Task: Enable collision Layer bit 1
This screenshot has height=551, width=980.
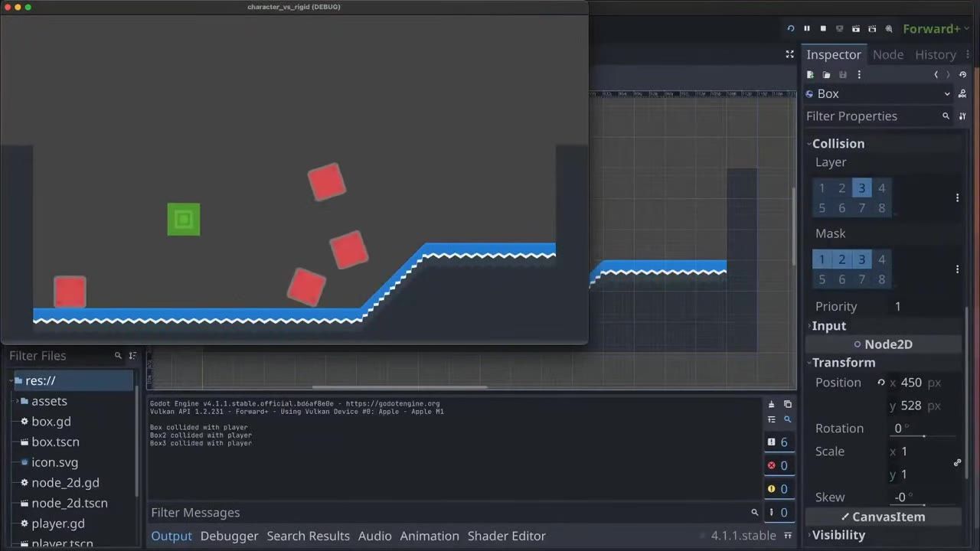Action: coord(822,188)
